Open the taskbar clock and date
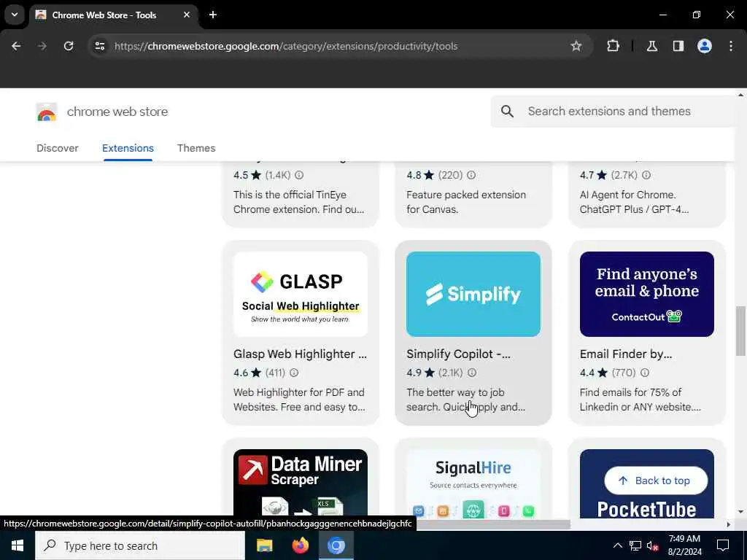This screenshot has height=560, width=747. [684, 545]
